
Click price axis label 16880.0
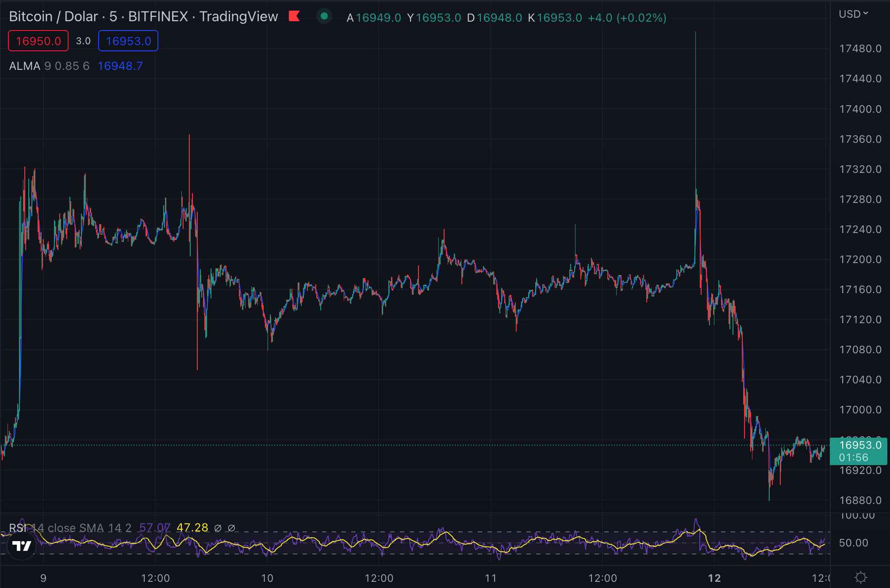[860, 500]
